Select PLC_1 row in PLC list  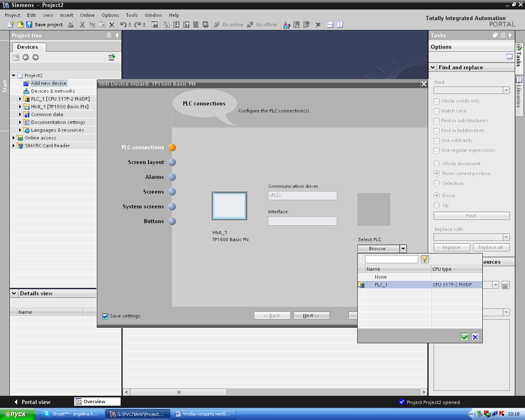pyautogui.click(x=420, y=285)
